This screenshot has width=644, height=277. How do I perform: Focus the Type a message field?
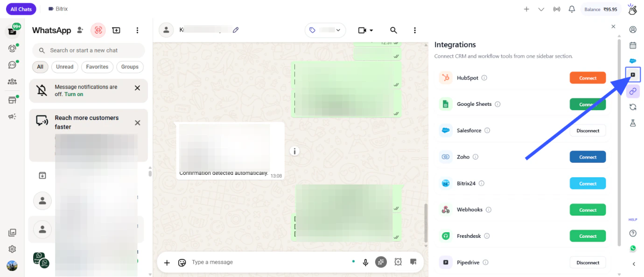(x=268, y=262)
